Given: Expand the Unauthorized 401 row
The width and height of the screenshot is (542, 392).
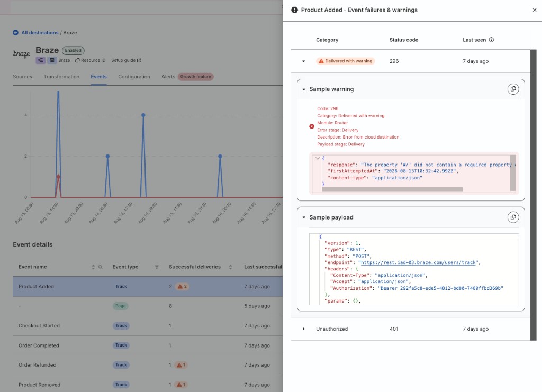Looking at the screenshot, I should click(303, 329).
